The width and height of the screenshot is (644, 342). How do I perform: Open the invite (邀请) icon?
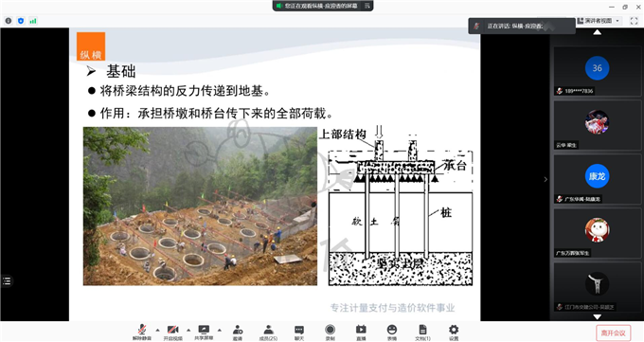tap(238, 333)
